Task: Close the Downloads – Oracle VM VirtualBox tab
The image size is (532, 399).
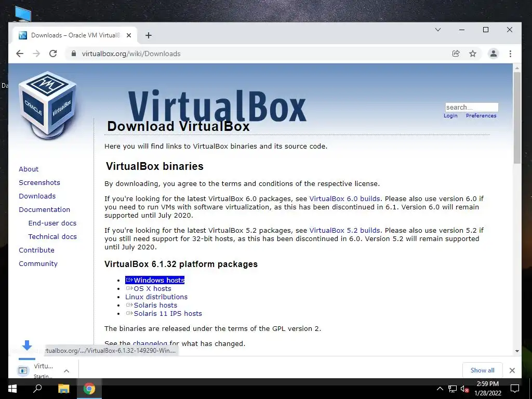Action: [129, 35]
